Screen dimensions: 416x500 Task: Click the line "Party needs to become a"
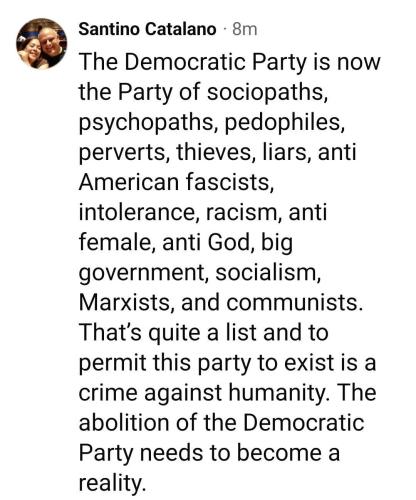pos(209,452)
